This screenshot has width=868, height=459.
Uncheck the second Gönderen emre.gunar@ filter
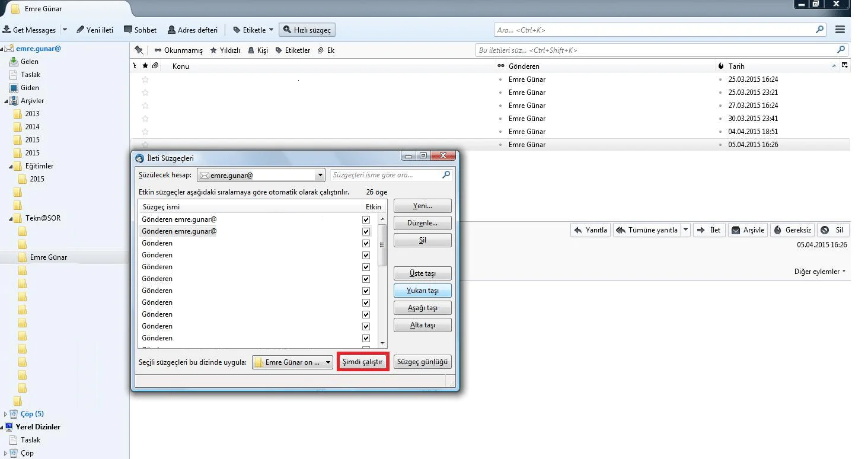click(366, 231)
